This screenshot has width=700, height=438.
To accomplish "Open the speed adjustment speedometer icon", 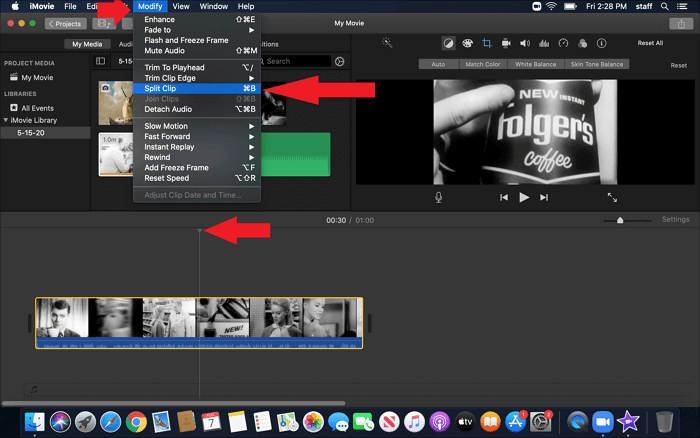I will point(563,44).
